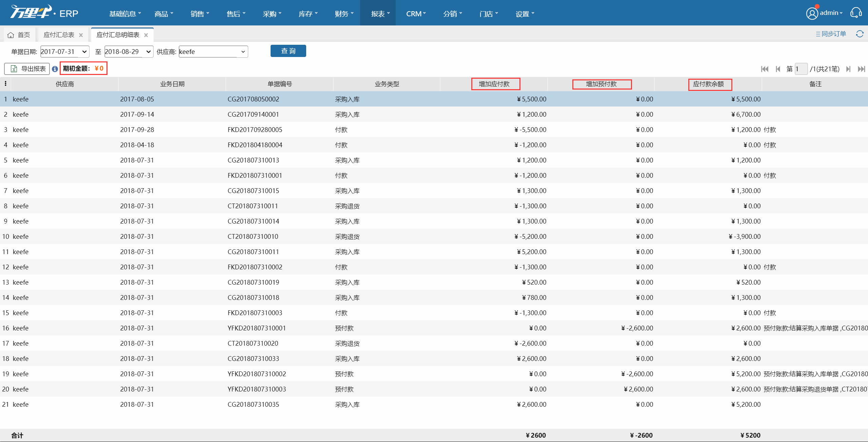Close the 应付汇总明细表 tab

click(146, 35)
